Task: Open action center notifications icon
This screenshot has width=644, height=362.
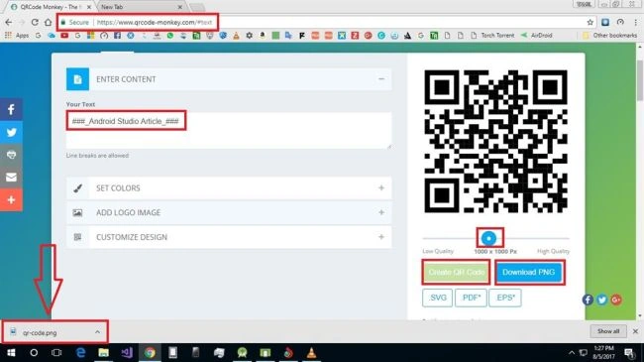Action: coord(629,352)
